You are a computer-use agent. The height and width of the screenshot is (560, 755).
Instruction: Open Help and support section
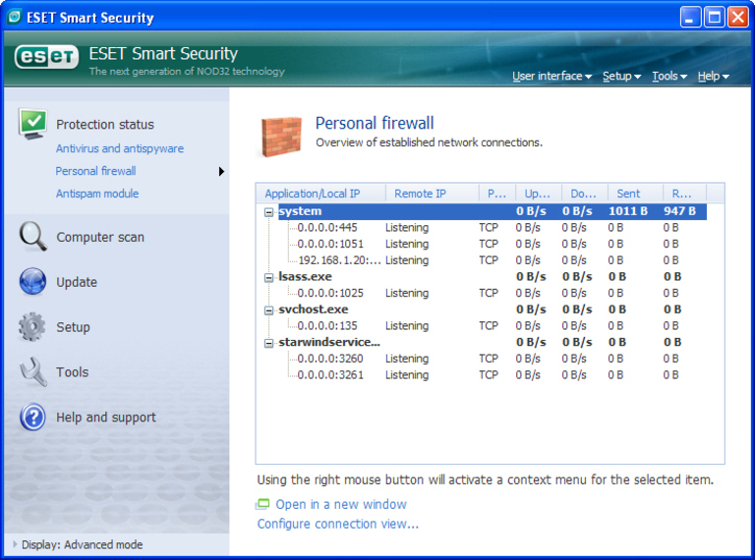coord(106,418)
